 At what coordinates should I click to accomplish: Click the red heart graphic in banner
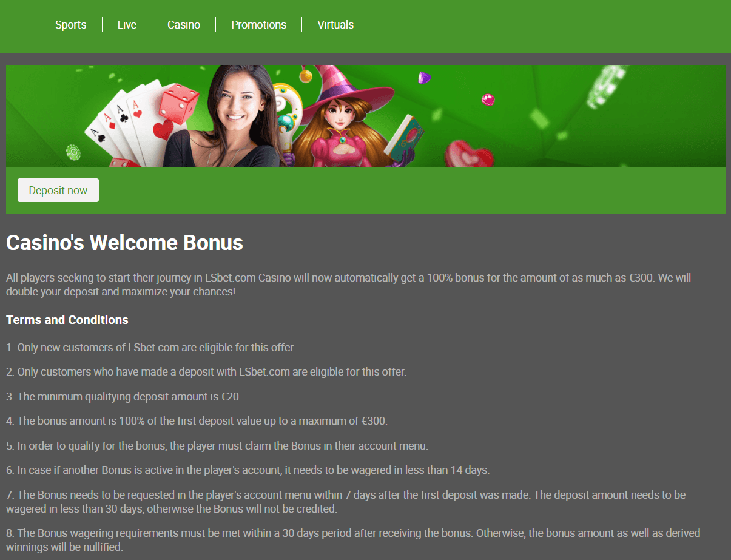(x=467, y=154)
